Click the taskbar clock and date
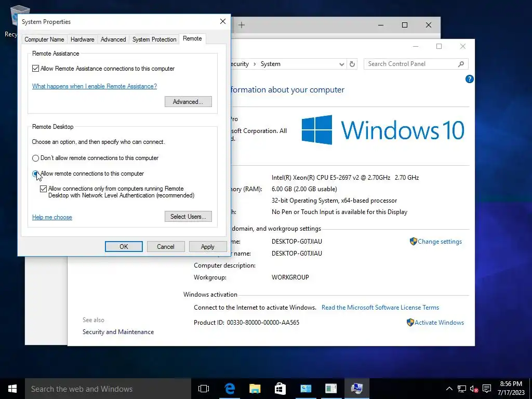 pos(511,389)
